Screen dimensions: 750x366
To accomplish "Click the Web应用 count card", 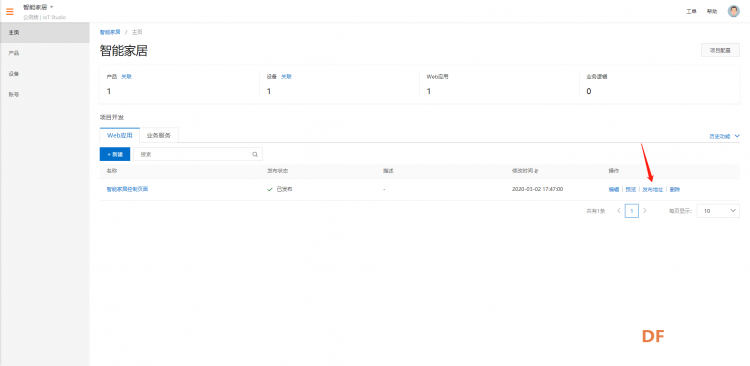I will (499, 84).
